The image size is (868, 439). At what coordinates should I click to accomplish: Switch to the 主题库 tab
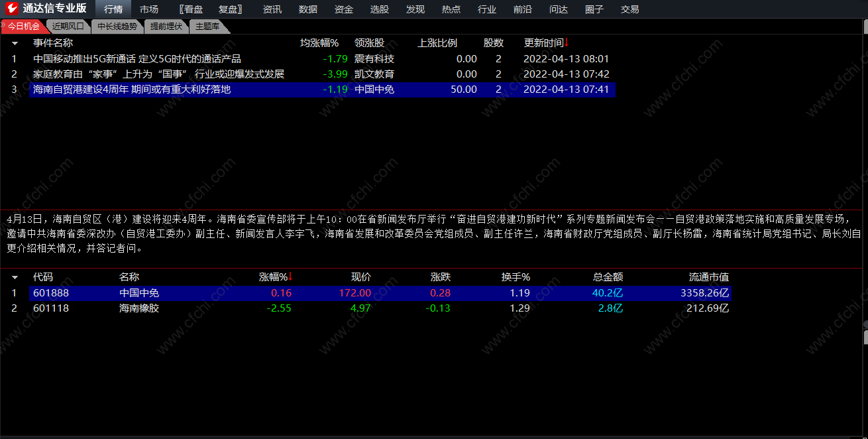click(x=207, y=27)
